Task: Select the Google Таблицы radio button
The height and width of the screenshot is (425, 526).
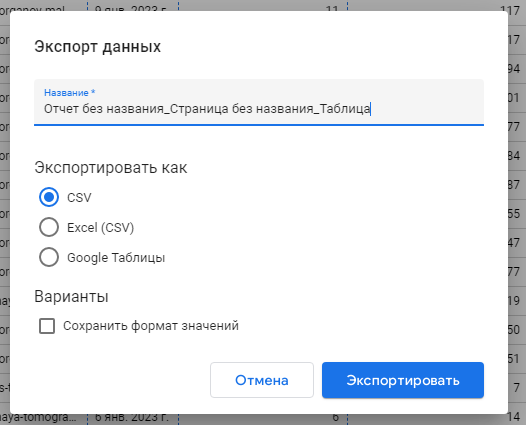Action: click(x=49, y=257)
